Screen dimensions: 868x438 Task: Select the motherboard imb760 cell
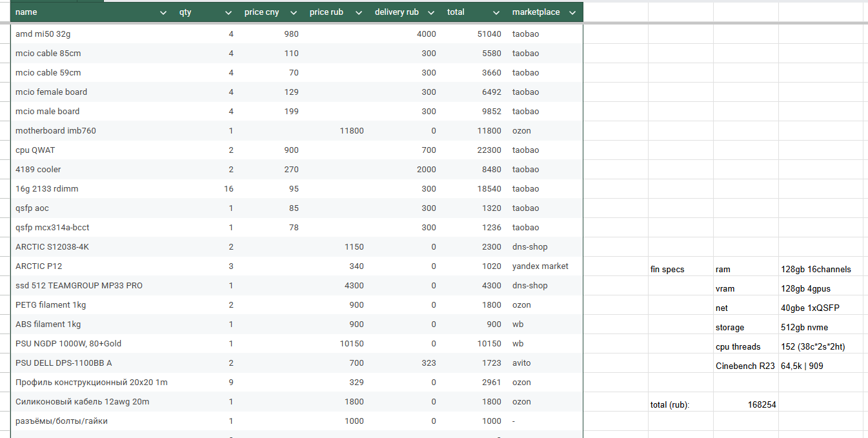[x=56, y=131]
